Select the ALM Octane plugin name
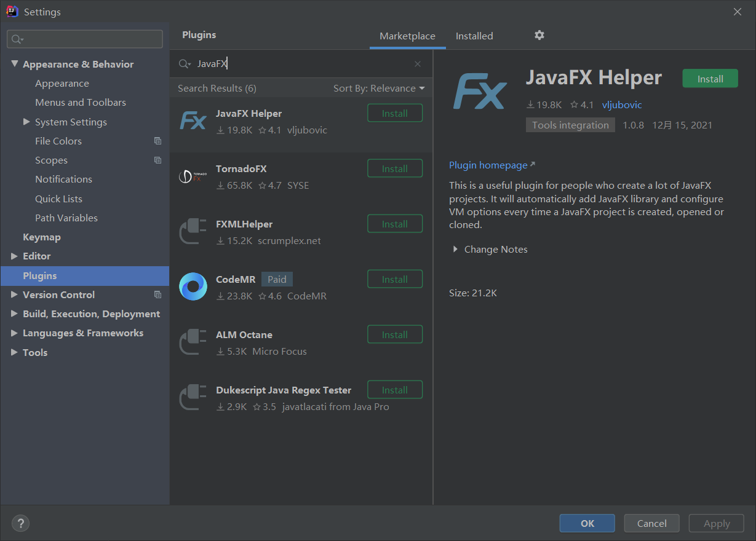This screenshot has height=541, width=756. pyautogui.click(x=244, y=334)
